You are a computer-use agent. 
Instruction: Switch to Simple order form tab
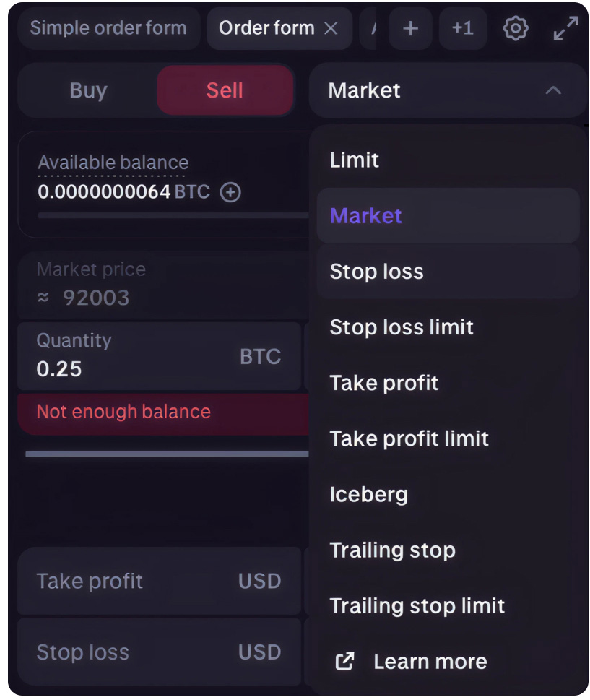108,29
